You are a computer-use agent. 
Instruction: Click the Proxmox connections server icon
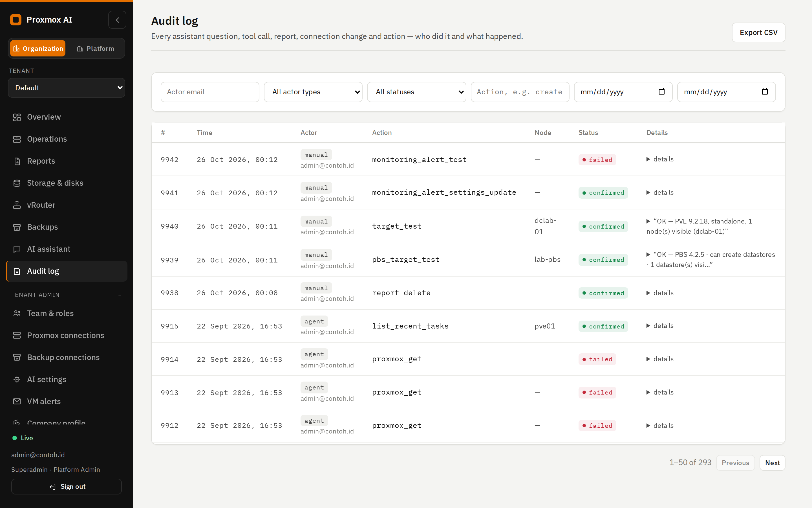tap(17, 335)
